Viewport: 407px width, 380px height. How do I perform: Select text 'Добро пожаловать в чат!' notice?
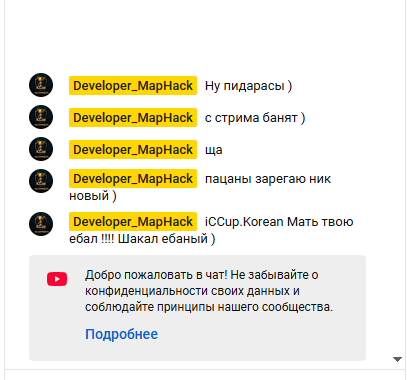coord(156,275)
